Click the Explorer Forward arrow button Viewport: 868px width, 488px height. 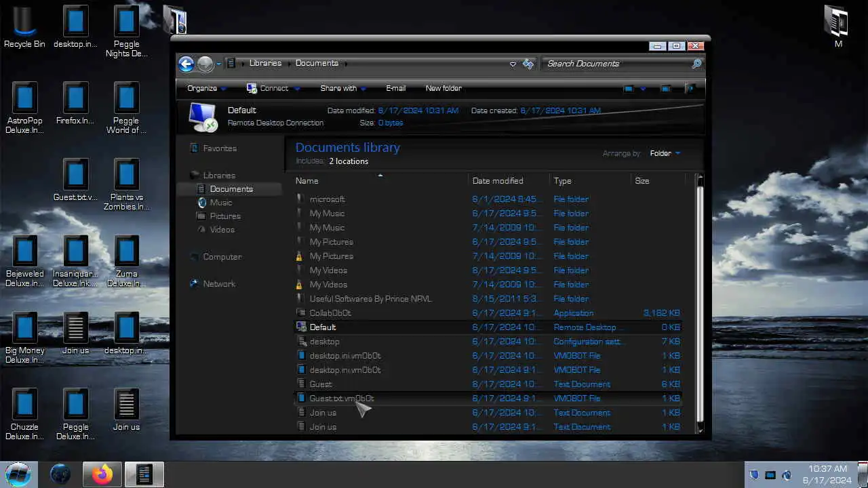tap(205, 64)
